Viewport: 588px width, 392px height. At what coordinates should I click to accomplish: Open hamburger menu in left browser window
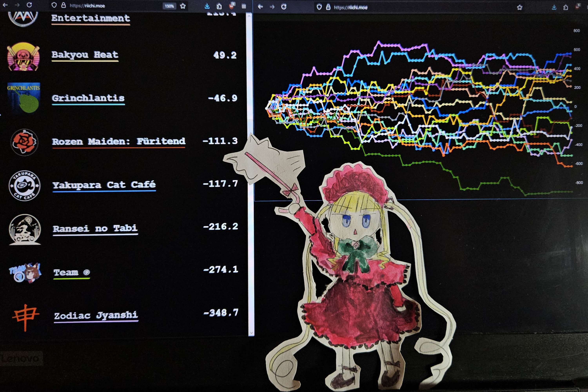click(x=244, y=6)
